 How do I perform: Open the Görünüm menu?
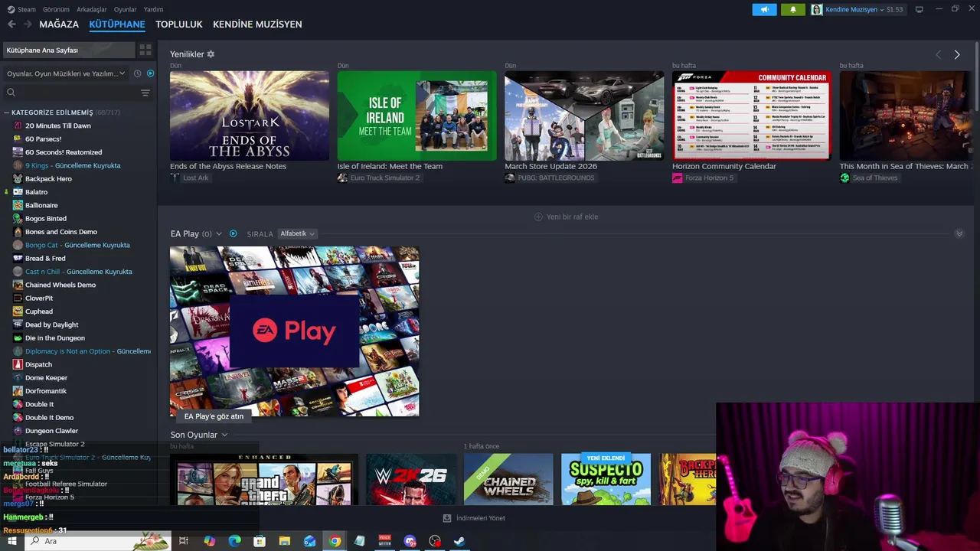point(56,9)
